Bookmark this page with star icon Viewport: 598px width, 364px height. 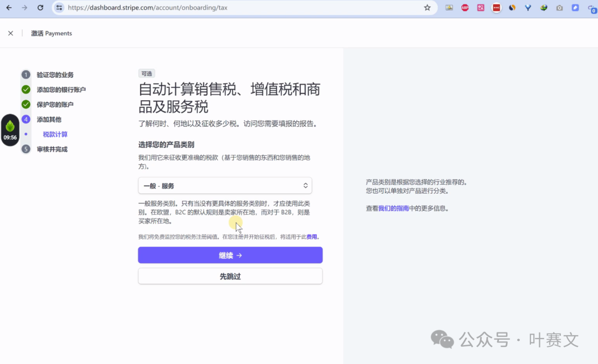(427, 8)
